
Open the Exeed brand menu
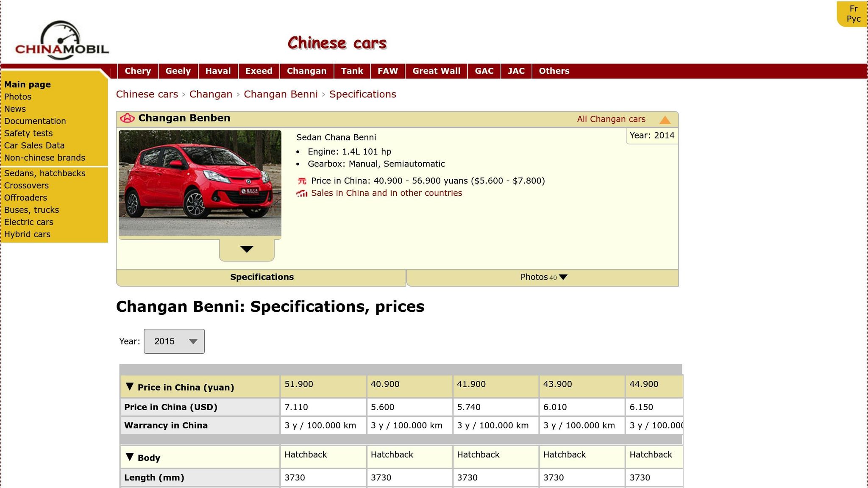(259, 71)
